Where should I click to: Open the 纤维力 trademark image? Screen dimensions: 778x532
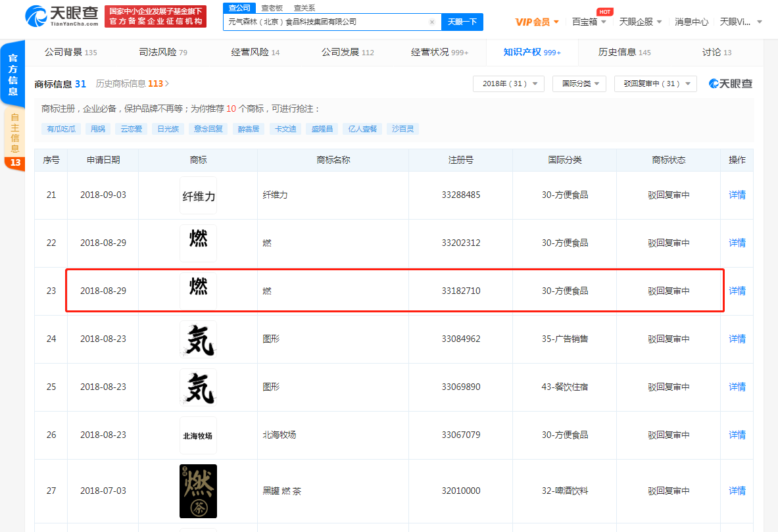pos(198,195)
